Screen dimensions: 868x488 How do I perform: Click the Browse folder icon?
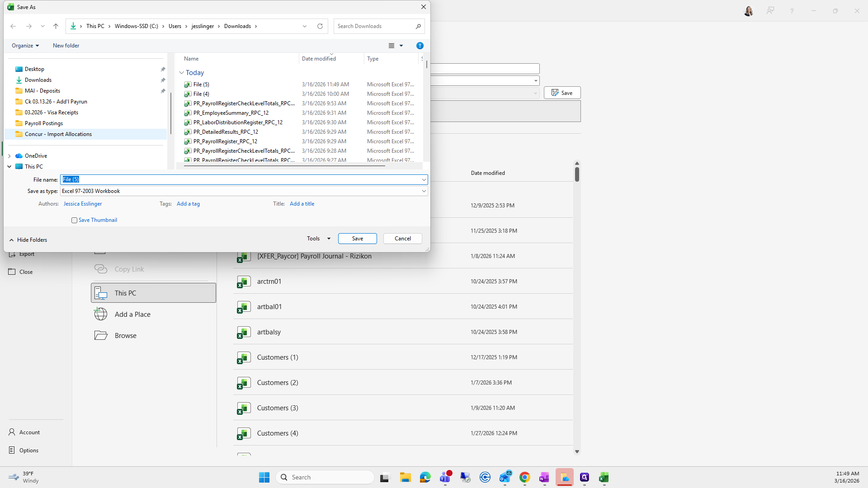click(x=101, y=335)
